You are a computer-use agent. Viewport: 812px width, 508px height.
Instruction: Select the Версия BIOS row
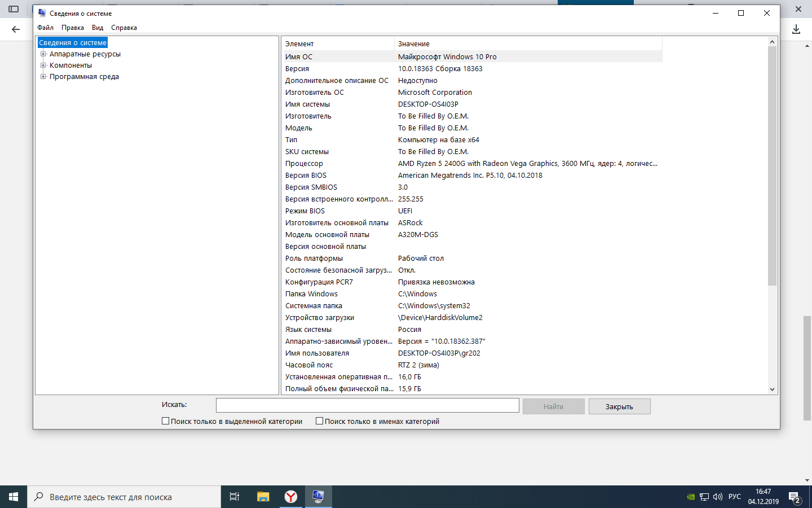(x=471, y=175)
